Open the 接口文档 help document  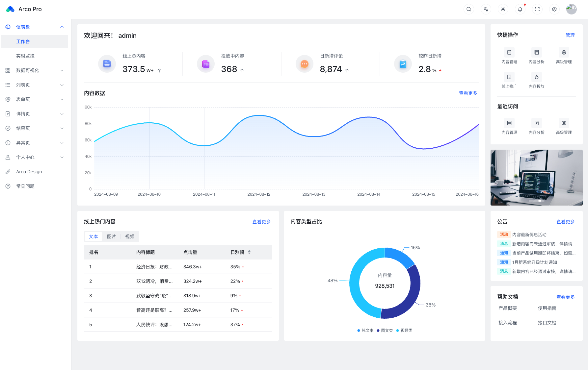tap(547, 323)
